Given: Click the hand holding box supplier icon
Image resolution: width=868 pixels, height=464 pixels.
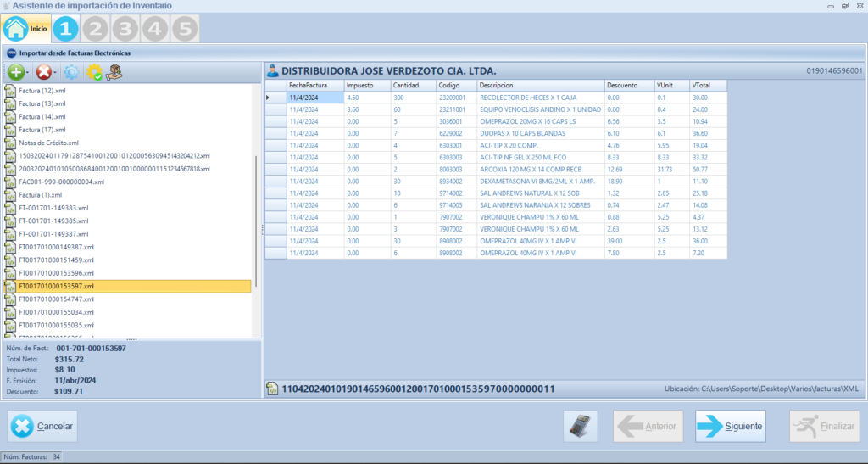Looking at the screenshot, I should coord(114,72).
